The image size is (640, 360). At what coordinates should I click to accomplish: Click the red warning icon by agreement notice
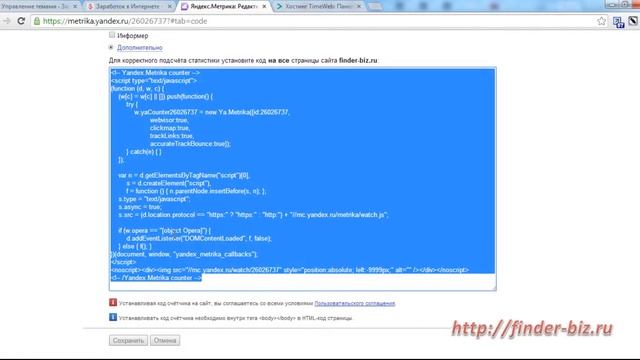point(113,302)
